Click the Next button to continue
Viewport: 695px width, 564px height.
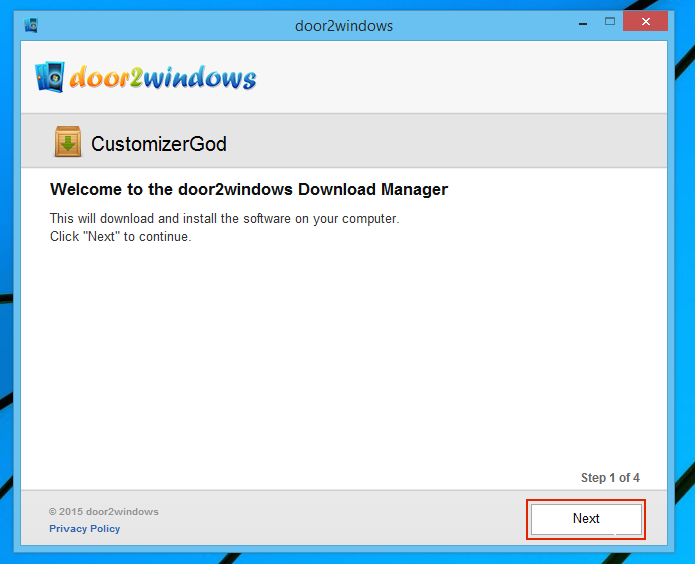[586, 519]
